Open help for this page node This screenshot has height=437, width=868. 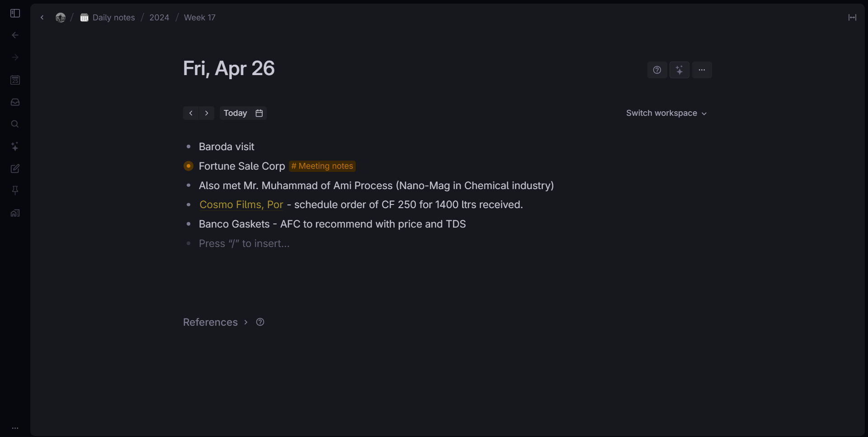click(x=657, y=70)
